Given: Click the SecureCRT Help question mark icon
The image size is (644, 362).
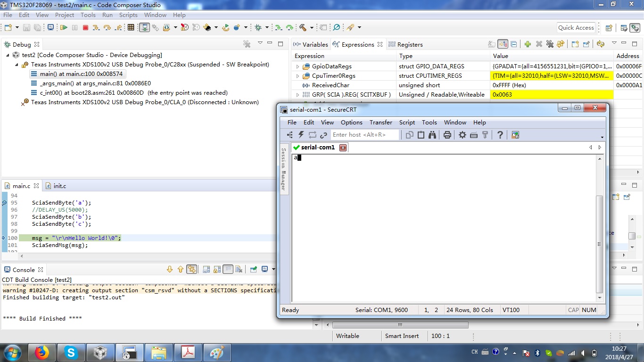Looking at the screenshot, I should [500, 135].
